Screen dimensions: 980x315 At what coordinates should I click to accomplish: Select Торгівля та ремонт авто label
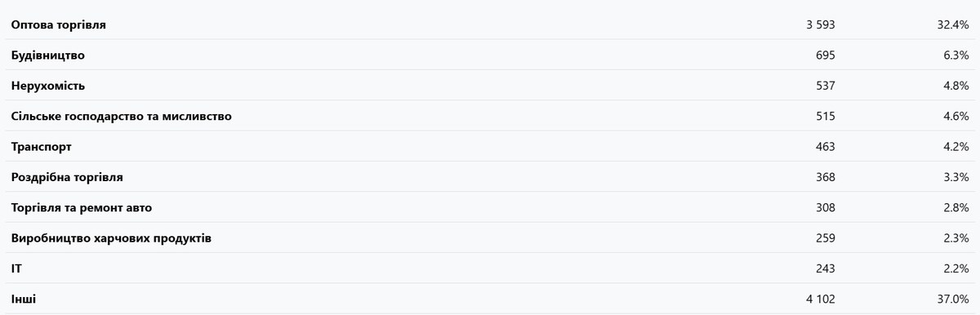pyautogui.click(x=82, y=208)
